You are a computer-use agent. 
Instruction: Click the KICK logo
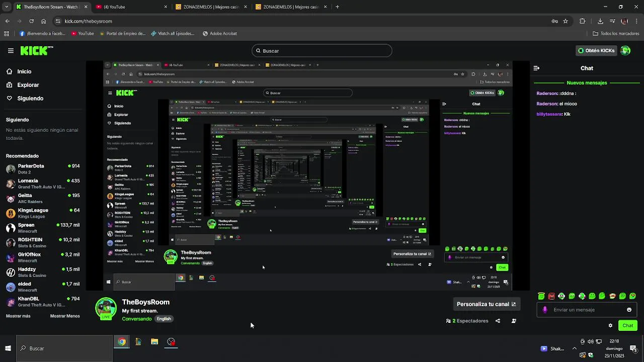(x=37, y=50)
